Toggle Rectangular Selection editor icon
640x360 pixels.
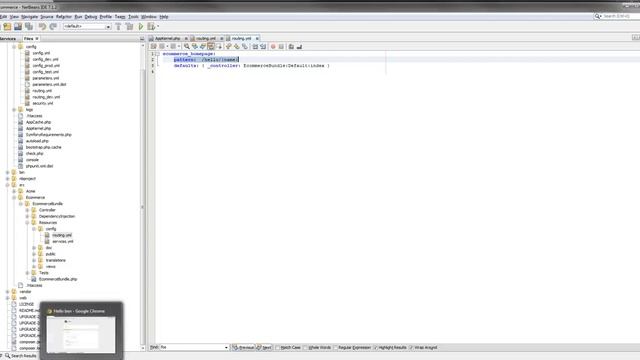219,47
